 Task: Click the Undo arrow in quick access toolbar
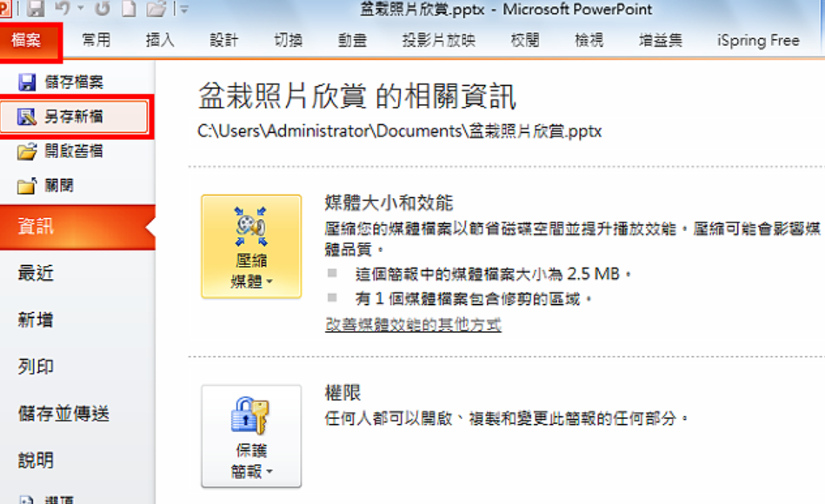click(63, 8)
